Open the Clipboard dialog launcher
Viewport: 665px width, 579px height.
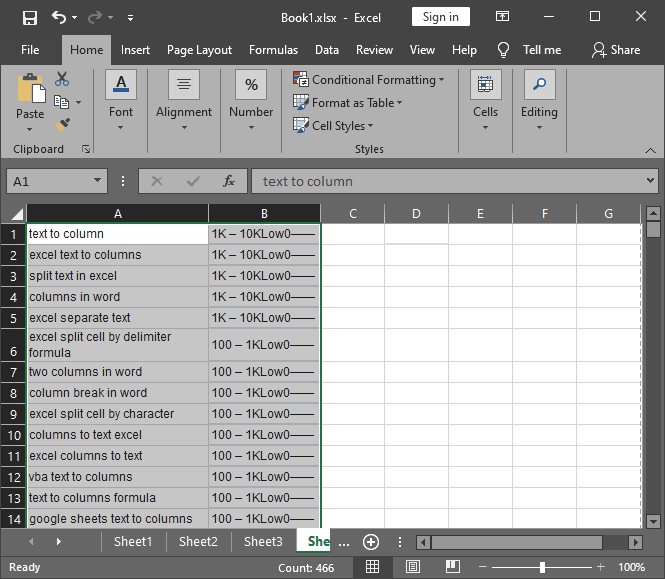click(x=86, y=149)
